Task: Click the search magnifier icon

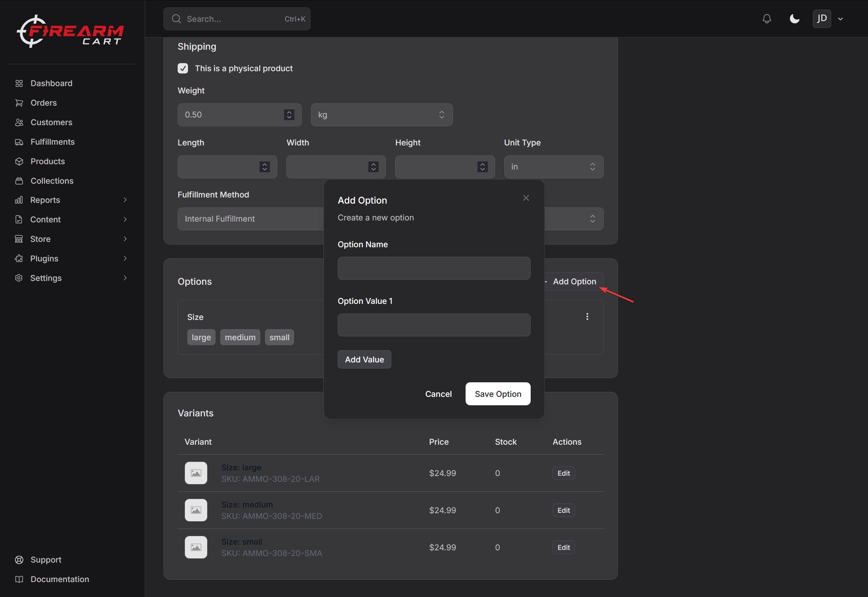Action: click(176, 19)
